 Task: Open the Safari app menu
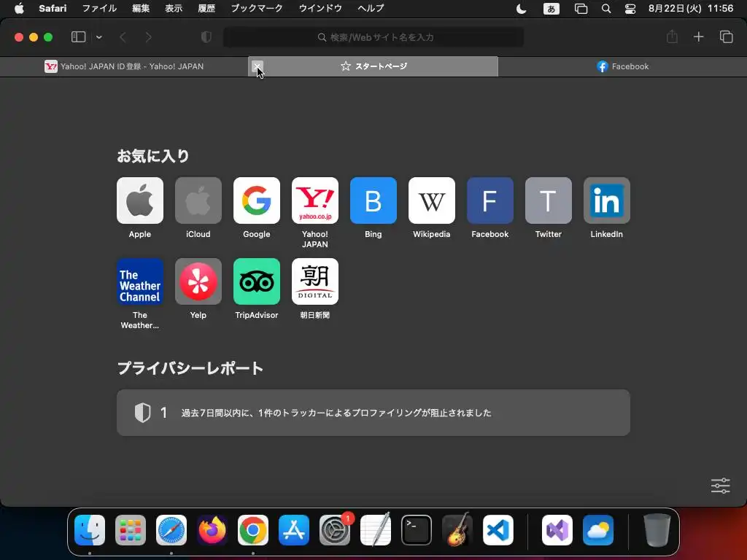tap(53, 8)
